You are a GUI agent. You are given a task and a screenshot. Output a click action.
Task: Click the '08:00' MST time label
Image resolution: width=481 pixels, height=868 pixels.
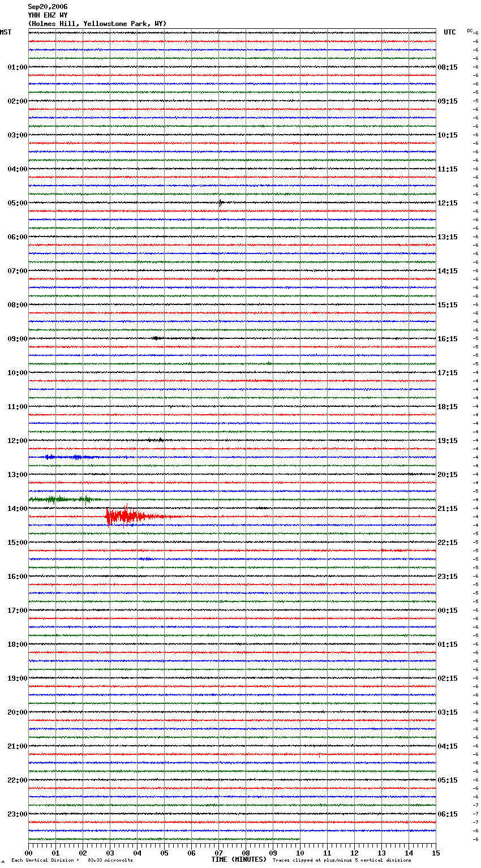pos(18,305)
